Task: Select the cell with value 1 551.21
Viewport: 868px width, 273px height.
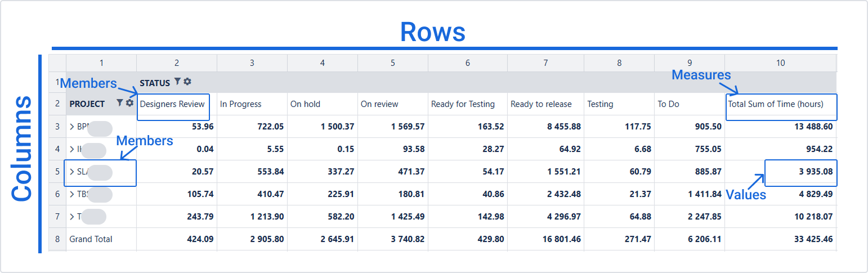Action: (546, 172)
